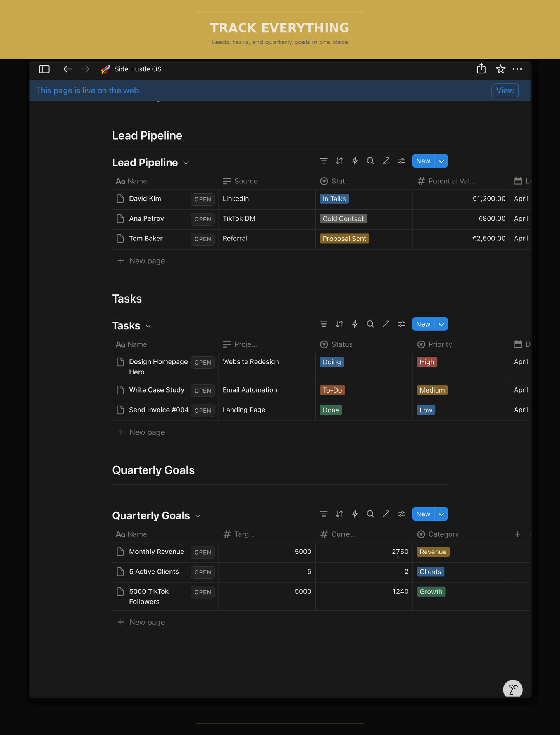Select the Proposal Sent status tag

click(x=344, y=239)
